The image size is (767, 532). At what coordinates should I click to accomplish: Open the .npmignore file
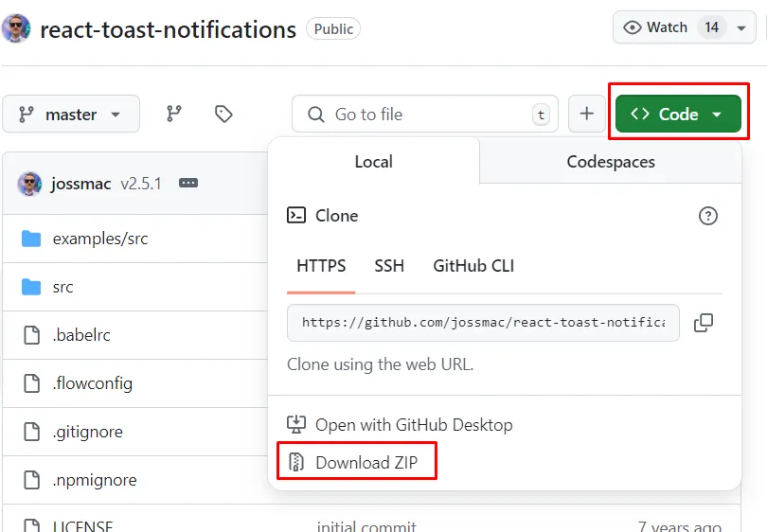pos(95,480)
